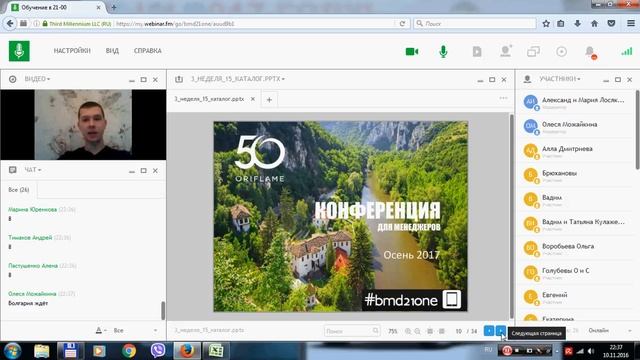Click the first page-layout icon in slide bar
The image size is (640, 360).
tap(430, 331)
